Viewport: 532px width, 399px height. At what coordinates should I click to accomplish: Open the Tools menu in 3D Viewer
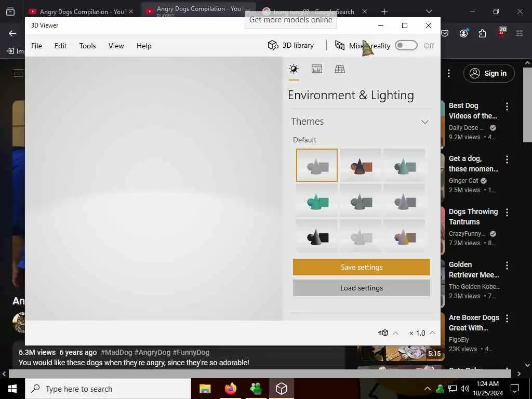(x=87, y=46)
